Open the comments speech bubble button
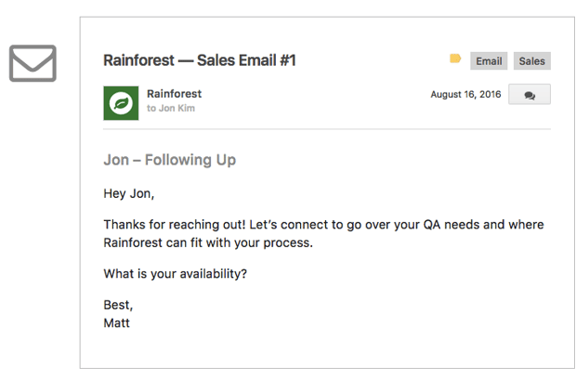The image size is (588, 380). 529,94
